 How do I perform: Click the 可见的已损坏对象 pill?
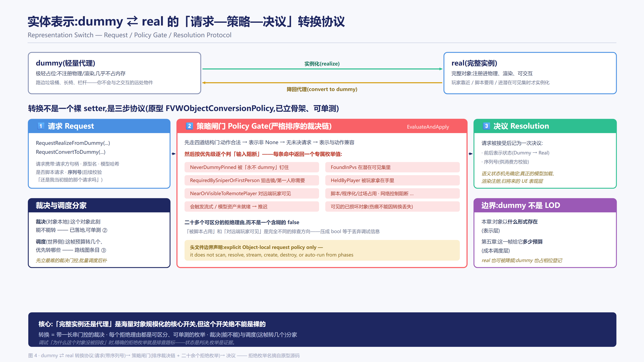pyautogui.click(x=393, y=207)
